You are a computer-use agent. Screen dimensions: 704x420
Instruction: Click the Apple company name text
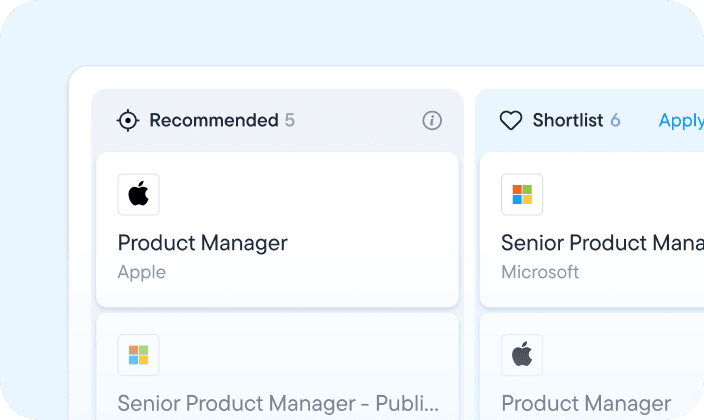tap(142, 272)
